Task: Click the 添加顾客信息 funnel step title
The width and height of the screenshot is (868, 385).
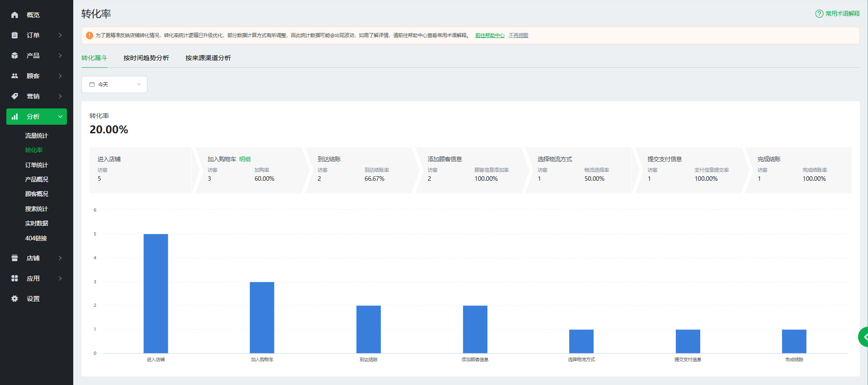Action: 445,159
